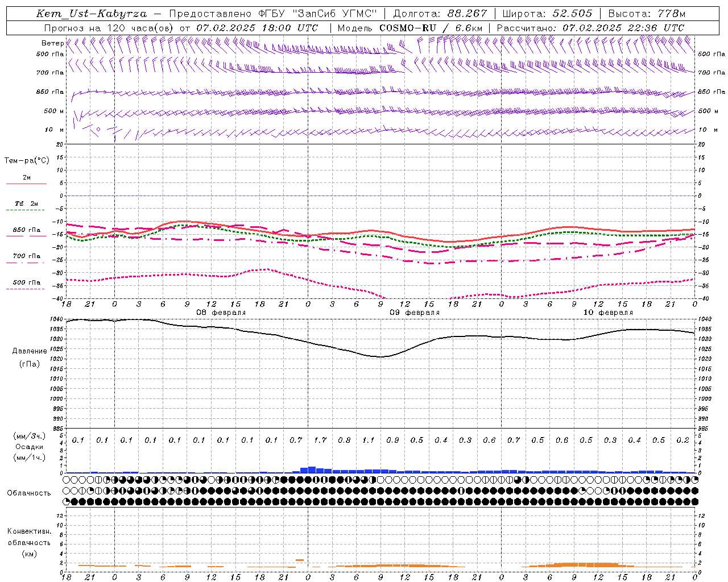Click the Долгота: 88.267 value

[x=440, y=14]
